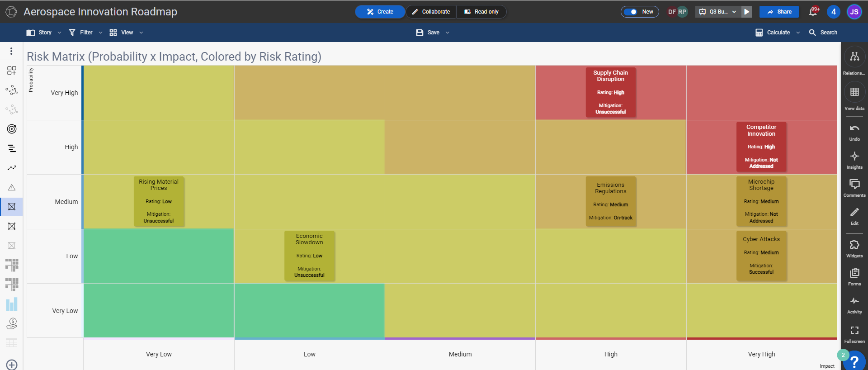Select the Microchip Shortage card
The image size is (868, 370).
tap(761, 201)
